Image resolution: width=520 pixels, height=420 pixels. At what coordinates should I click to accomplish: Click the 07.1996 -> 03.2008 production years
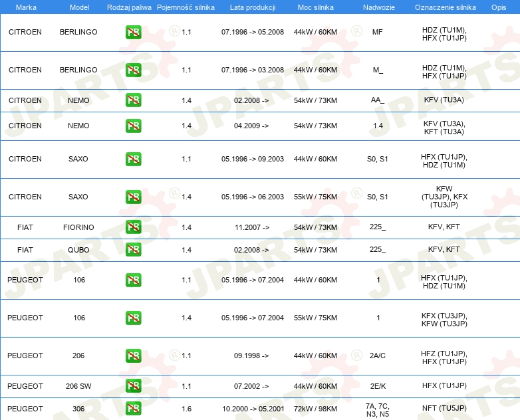pyautogui.click(x=253, y=70)
